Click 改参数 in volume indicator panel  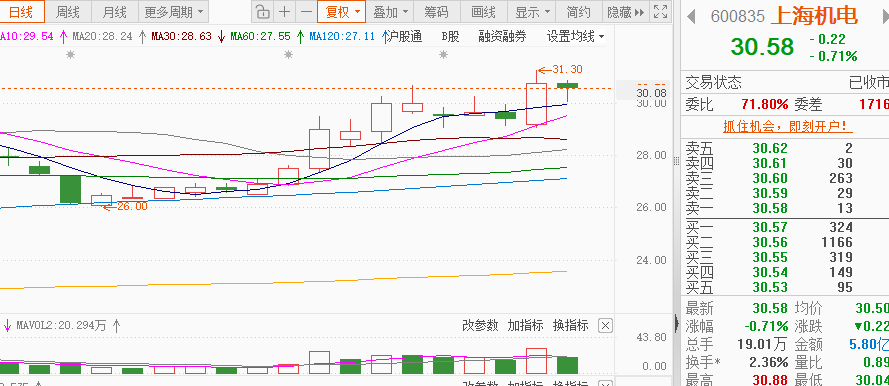(480, 325)
